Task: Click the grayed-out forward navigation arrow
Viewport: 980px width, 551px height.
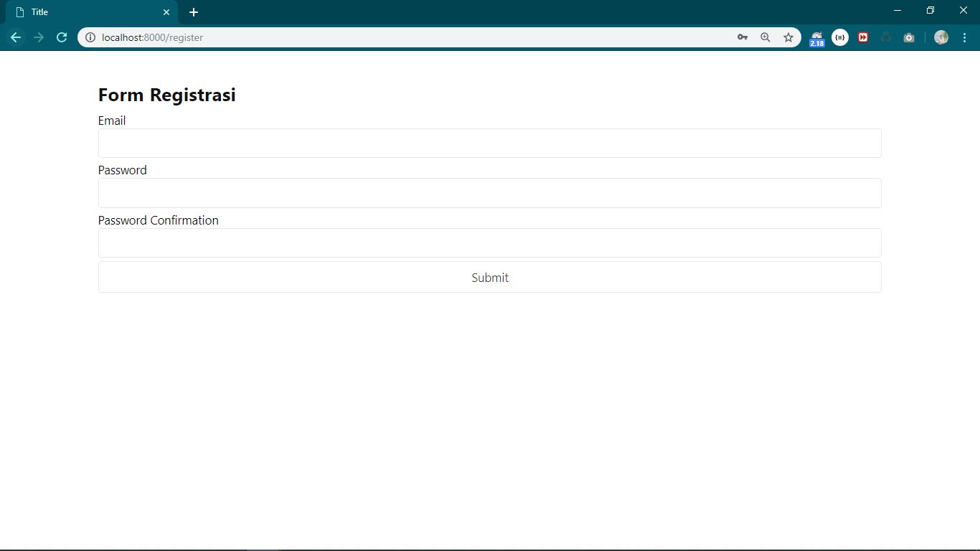Action: pos(39,37)
